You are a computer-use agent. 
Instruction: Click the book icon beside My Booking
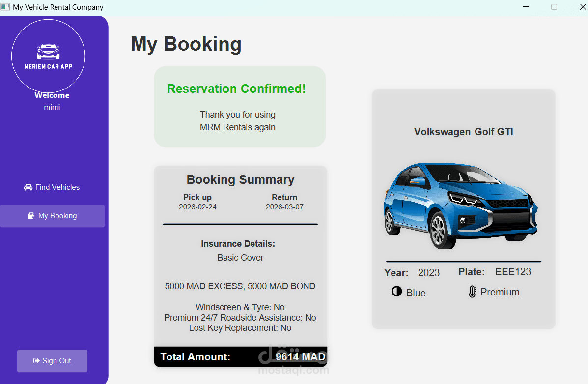(x=31, y=216)
